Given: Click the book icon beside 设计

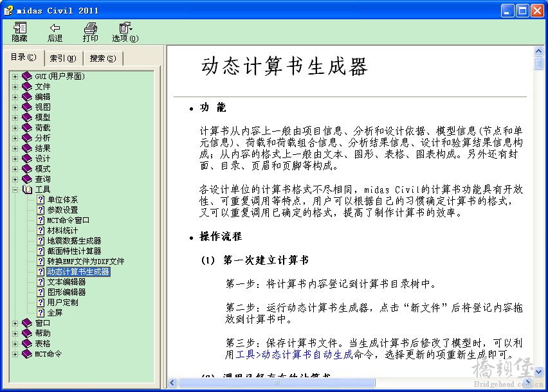Looking at the screenshot, I should point(27,159).
